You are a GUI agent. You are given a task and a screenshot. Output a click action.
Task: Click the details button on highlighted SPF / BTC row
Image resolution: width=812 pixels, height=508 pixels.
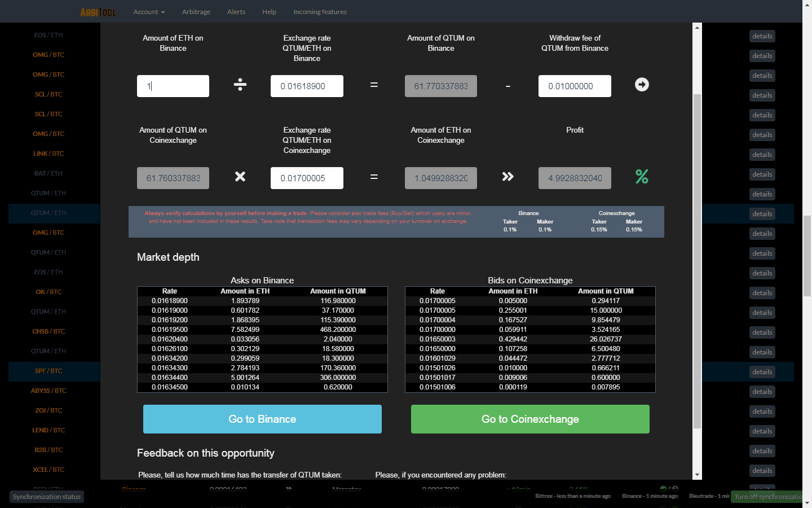point(762,372)
